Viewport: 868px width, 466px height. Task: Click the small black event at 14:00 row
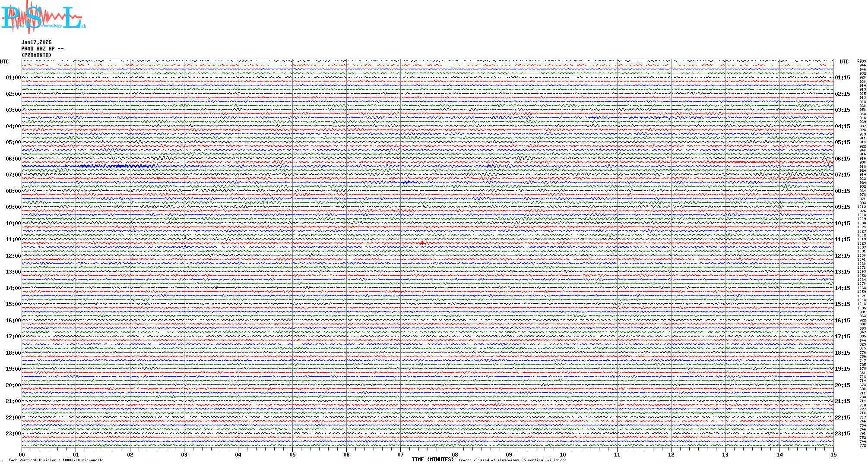tap(217, 287)
